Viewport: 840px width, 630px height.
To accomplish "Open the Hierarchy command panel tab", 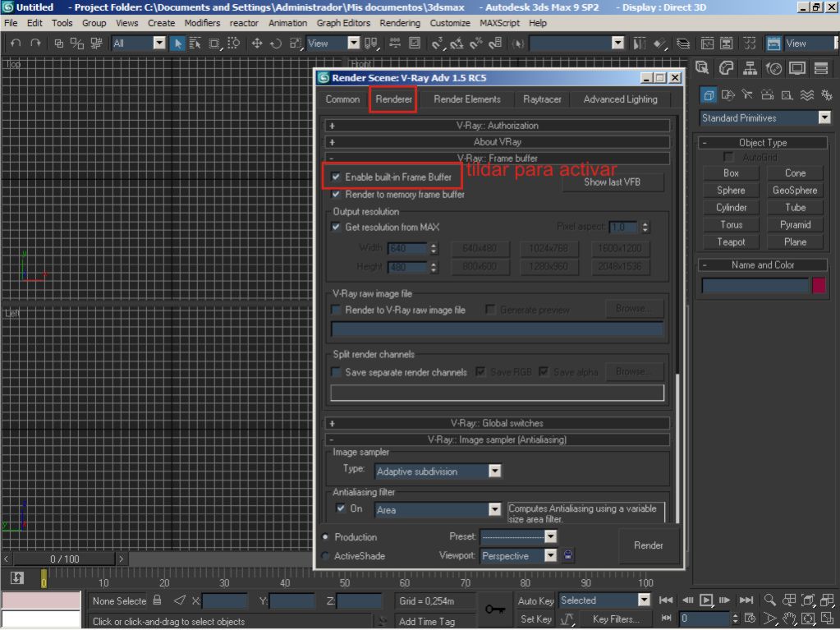I will (x=750, y=68).
